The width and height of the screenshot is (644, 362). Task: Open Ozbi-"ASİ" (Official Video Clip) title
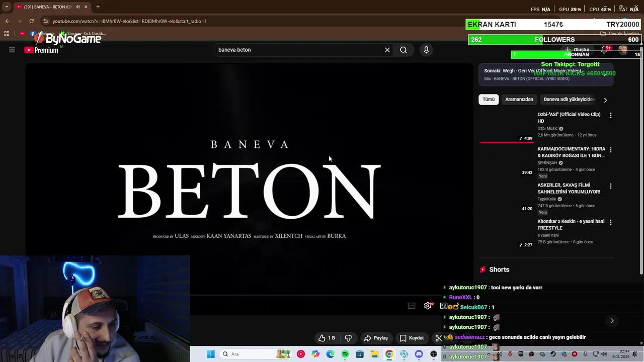[x=569, y=118]
